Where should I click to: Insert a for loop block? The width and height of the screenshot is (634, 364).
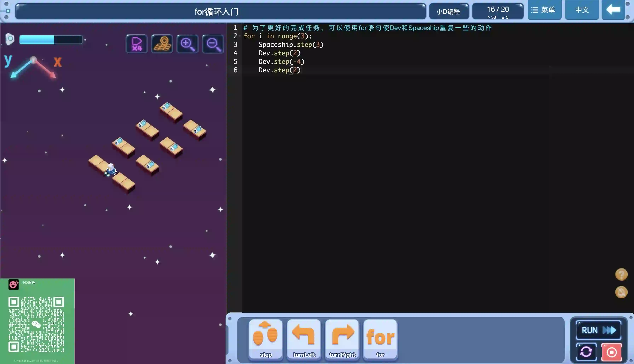click(x=380, y=339)
